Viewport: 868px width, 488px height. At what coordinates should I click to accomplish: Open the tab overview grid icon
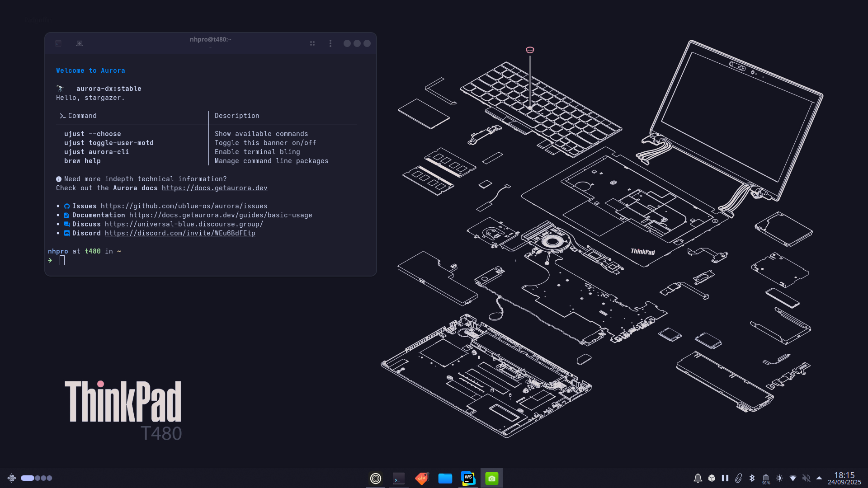pyautogui.click(x=312, y=43)
